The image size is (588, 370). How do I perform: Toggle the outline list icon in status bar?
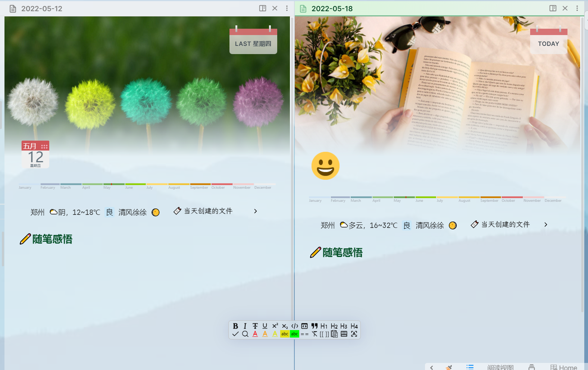point(470,367)
